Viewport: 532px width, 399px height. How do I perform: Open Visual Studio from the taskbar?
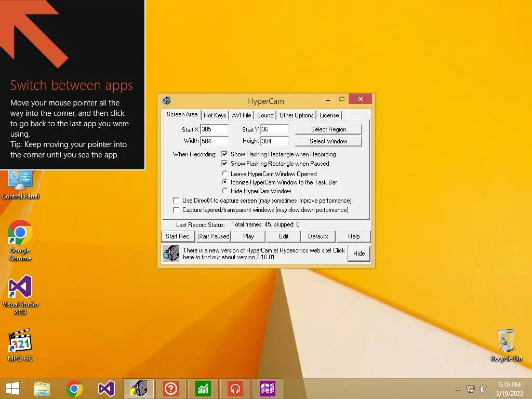click(x=106, y=389)
